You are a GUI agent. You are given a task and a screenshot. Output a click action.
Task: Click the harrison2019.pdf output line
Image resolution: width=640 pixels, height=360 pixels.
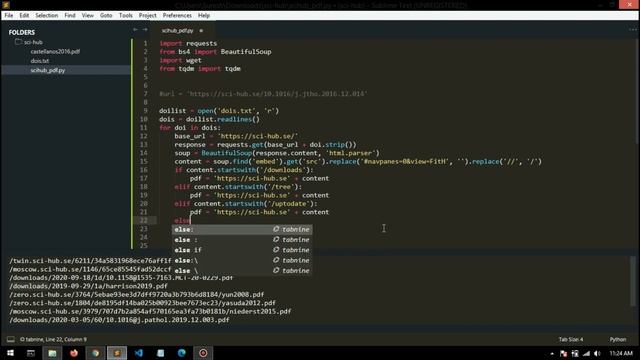coord(88,286)
